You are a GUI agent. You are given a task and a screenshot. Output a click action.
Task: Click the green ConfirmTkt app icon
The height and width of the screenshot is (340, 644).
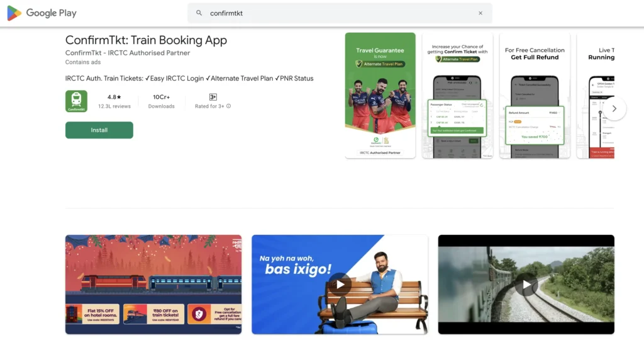click(76, 101)
